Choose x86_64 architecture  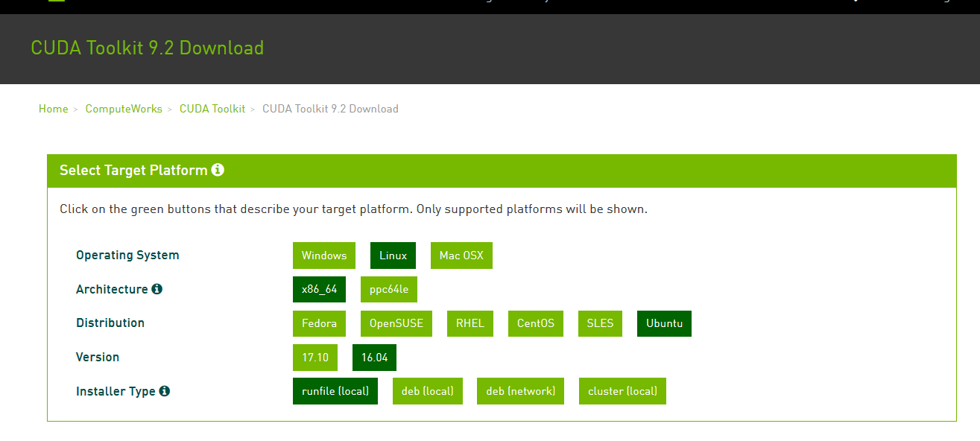[x=319, y=290]
